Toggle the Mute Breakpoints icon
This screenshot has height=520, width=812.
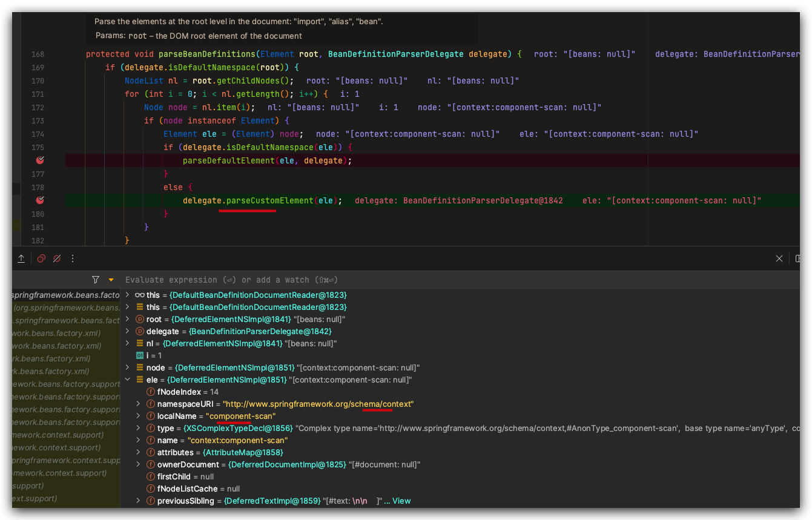(x=57, y=258)
